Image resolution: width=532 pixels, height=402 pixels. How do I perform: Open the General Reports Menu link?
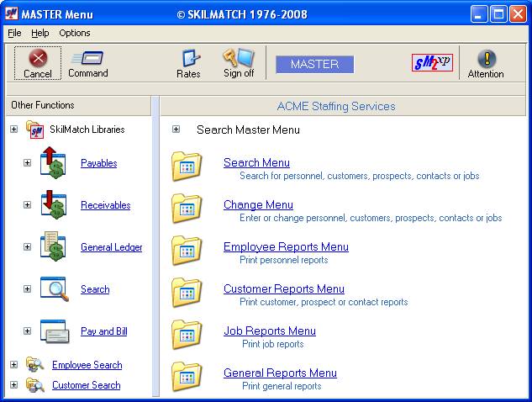point(280,373)
